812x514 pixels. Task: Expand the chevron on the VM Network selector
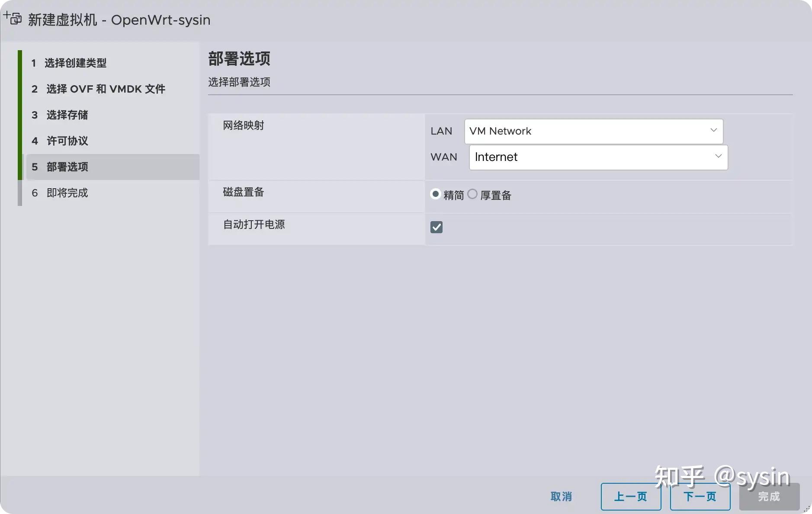[x=713, y=131]
